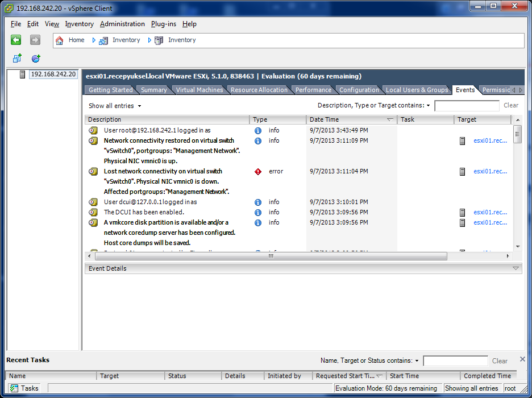Open the 'Show all entries' dropdown
This screenshot has width=532, height=398.
[115, 106]
